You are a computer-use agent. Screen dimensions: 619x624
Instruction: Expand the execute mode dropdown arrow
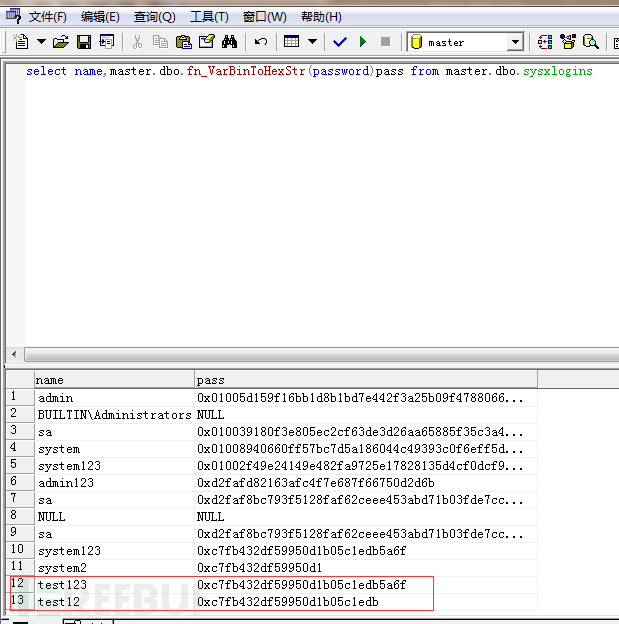click(312, 42)
